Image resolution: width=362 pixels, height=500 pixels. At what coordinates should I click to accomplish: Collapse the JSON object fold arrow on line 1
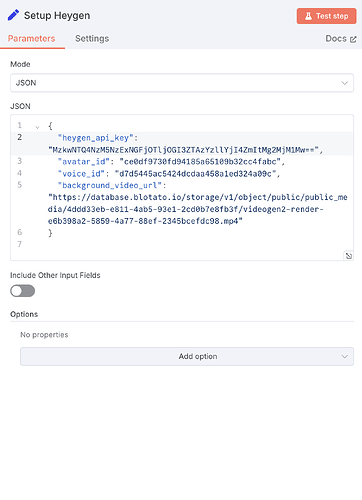(37, 127)
